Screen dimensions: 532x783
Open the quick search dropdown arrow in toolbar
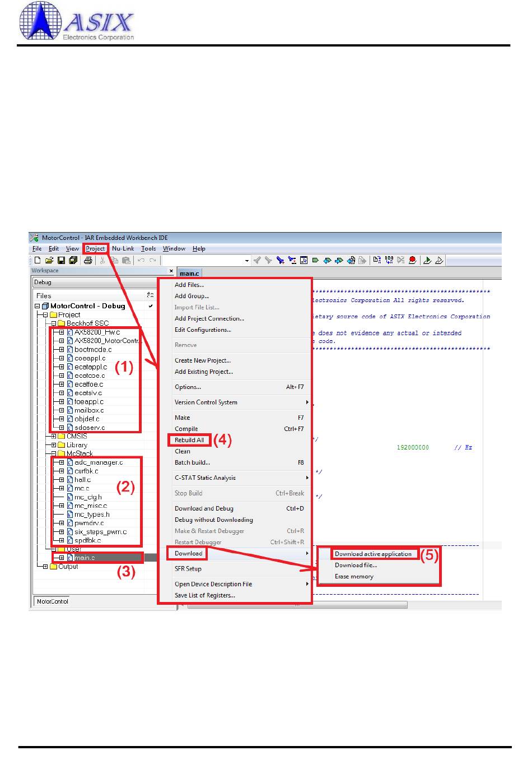[247, 261]
